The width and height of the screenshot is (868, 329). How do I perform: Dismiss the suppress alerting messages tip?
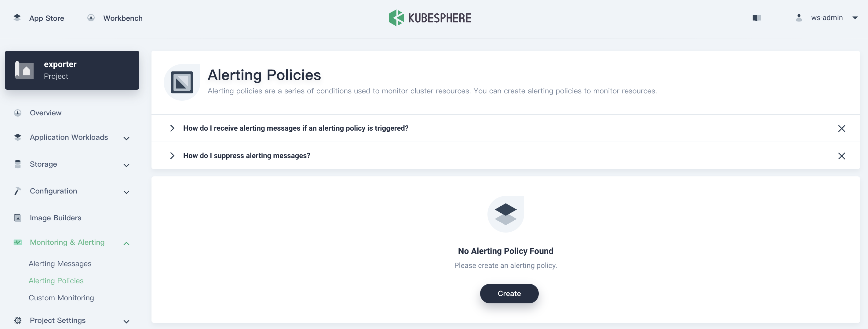coord(841,156)
